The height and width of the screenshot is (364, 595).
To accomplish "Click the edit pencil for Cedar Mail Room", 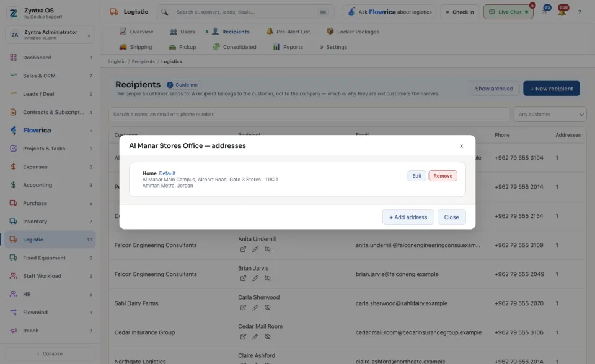I will click(x=255, y=337).
